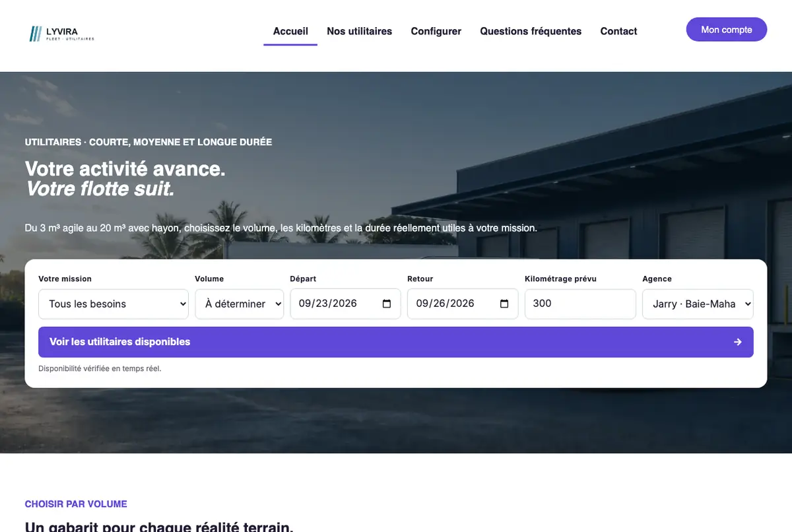Screen dimensions: 792x532
Task: Open Questions fréquentes
Action: click(x=531, y=31)
